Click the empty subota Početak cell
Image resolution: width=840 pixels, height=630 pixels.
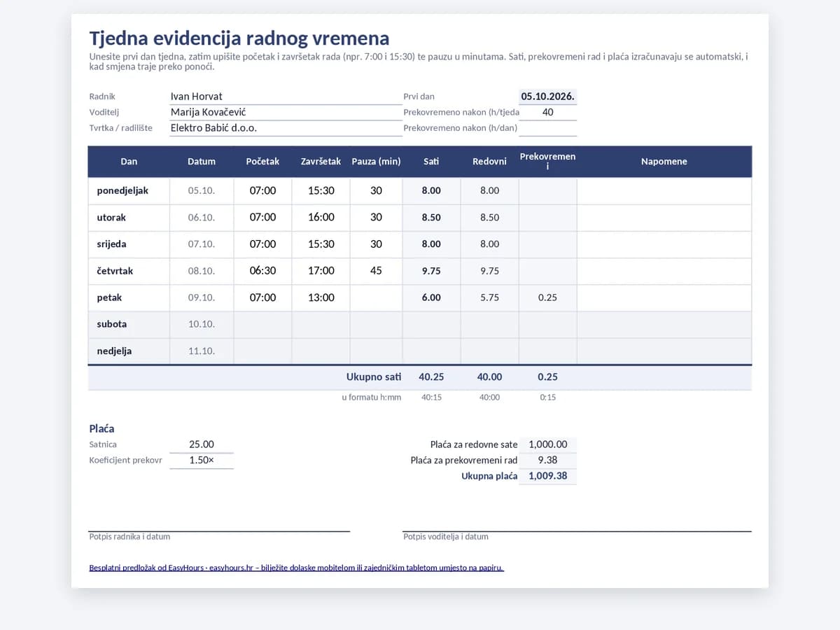coord(262,324)
